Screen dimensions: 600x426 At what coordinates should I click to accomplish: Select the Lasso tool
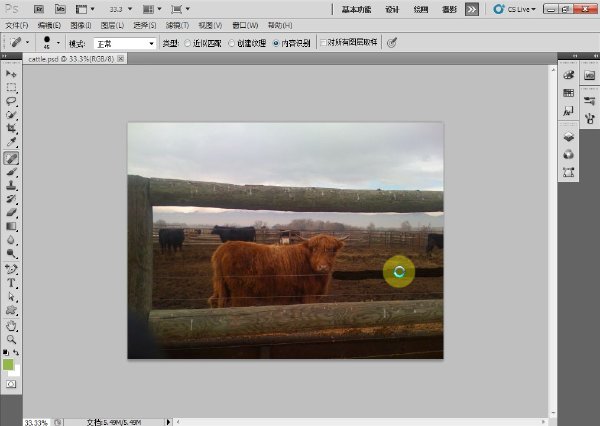11,101
